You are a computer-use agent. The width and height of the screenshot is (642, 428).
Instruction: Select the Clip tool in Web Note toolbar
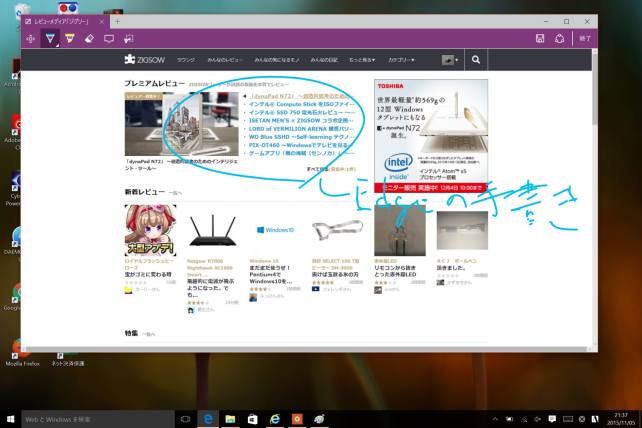coord(129,39)
